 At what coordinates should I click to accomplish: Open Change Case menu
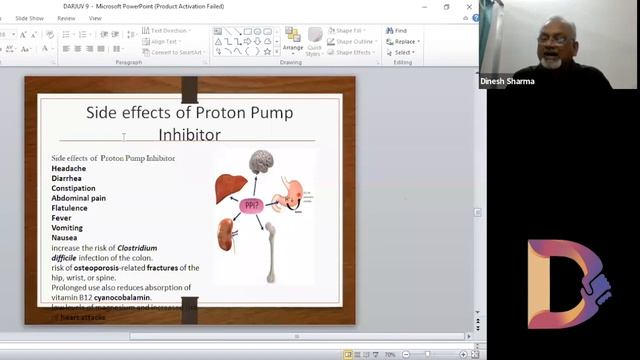click(26, 49)
